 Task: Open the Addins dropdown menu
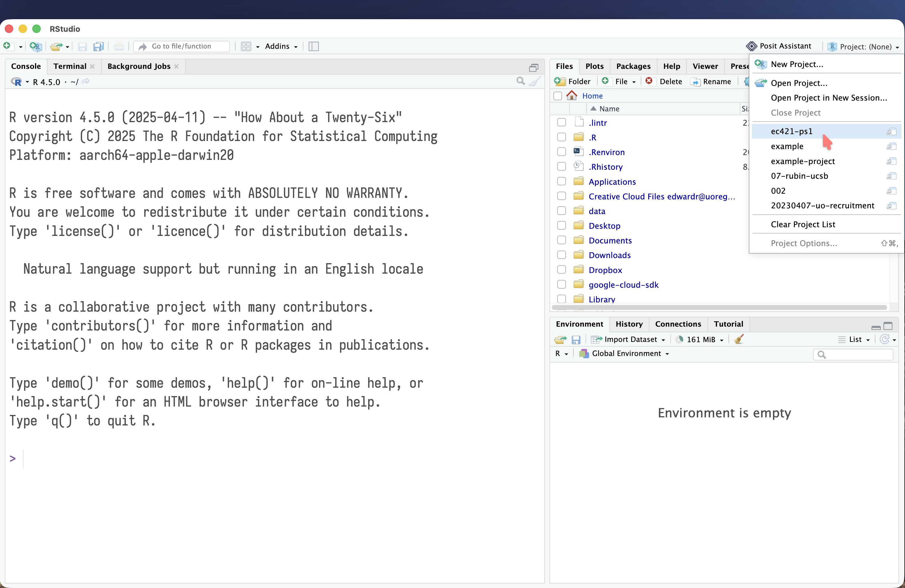click(x=281, y=46)
